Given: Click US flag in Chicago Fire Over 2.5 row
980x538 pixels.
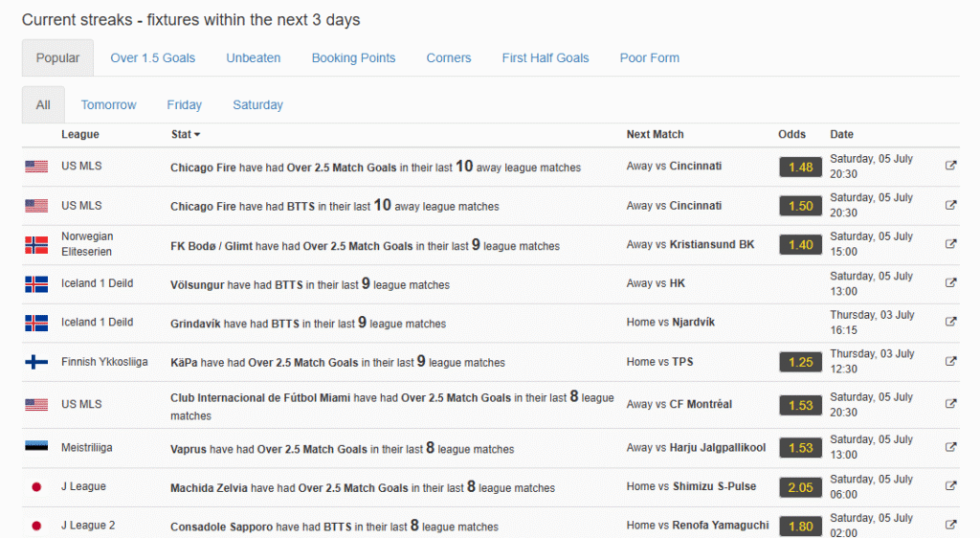Looking at the screenshot, I should pyautogui.click(x=36, y=167).
